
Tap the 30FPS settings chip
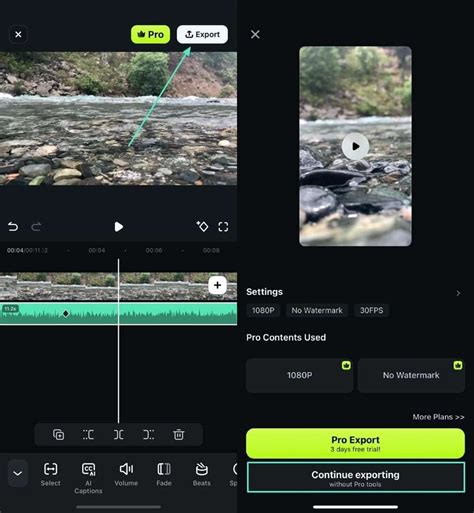371,310
